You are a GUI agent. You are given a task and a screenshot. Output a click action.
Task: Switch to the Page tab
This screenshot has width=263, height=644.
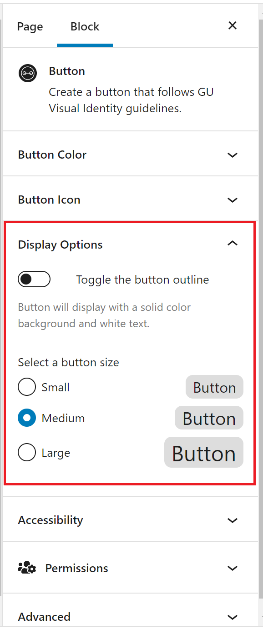point(30,27)
